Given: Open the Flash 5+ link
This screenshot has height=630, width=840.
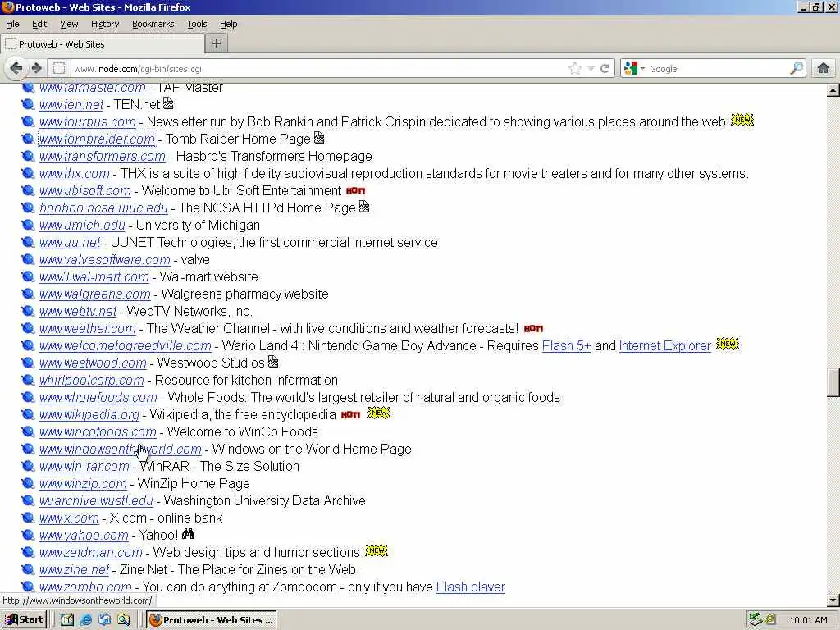Looking at the screenshot, I should pos(566,345).
